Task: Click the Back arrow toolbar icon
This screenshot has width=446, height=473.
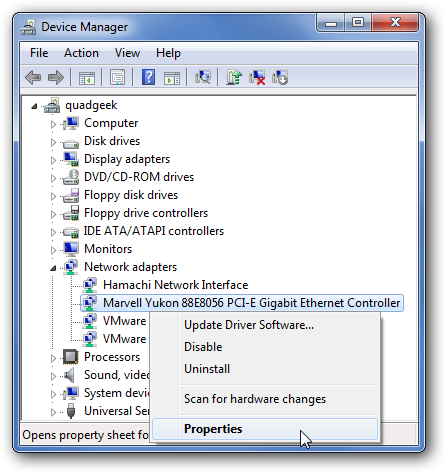Action: [x=33, y=78]
